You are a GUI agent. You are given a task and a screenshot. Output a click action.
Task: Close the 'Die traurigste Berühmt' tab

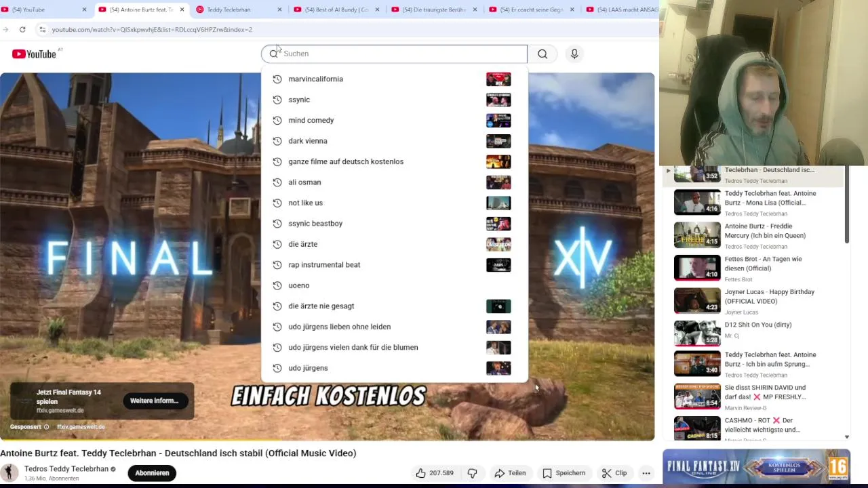coord(475,9)
